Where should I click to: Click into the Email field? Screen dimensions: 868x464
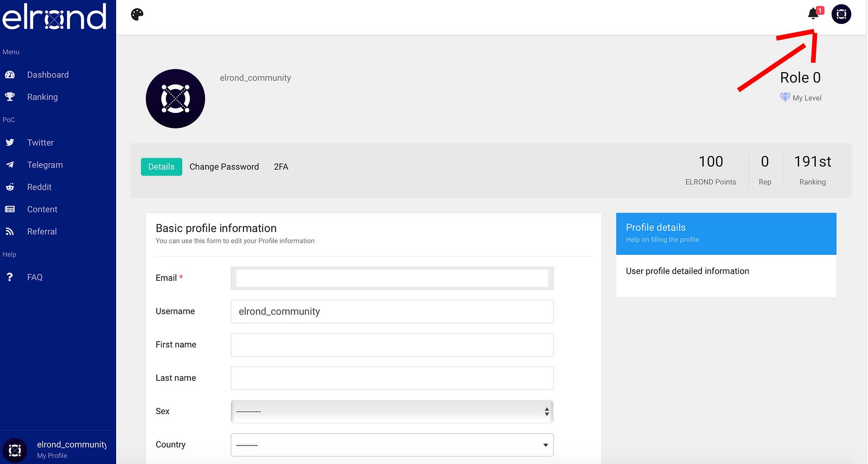pos(392,278)
